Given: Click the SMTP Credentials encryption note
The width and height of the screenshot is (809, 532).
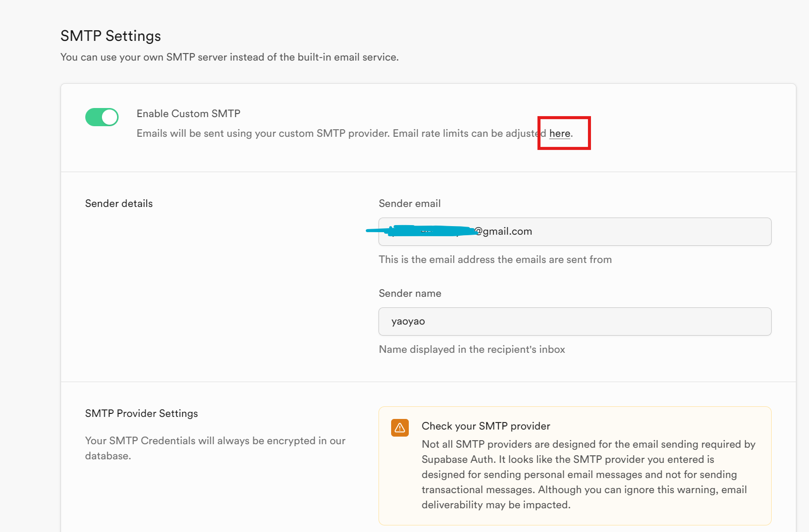Looking at the screenshot, I should [215, 448].
